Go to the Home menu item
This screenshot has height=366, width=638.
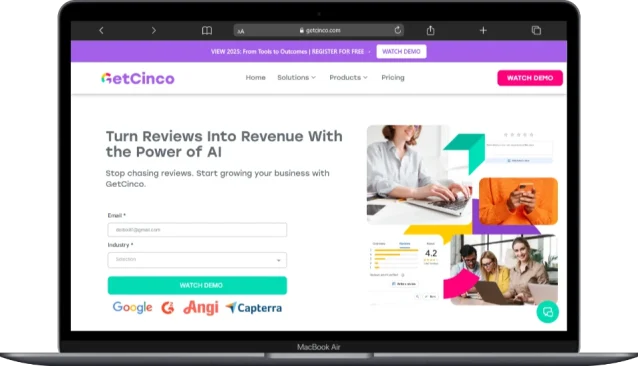click(x=256, y=78)
